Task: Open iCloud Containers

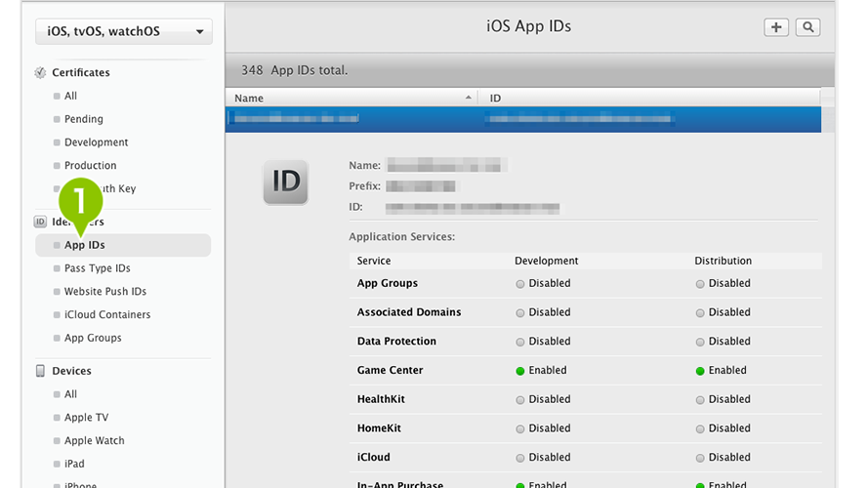Action: coord(107,315)
